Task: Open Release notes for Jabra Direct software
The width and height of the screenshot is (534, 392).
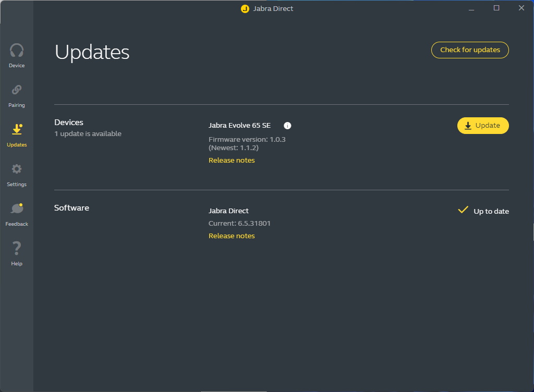Action: point(232,236)
